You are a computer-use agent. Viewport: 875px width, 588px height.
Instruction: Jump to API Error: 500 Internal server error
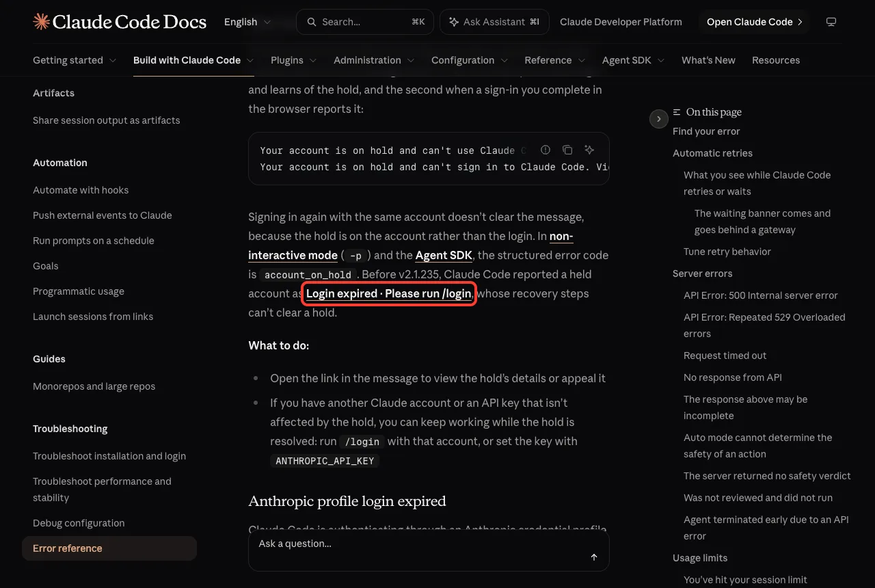[761, 295]
